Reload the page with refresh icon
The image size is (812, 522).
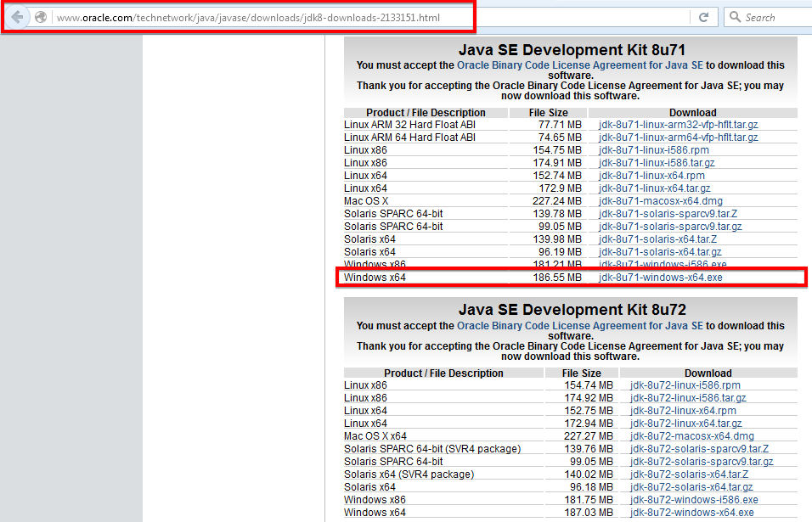point(703,18)
